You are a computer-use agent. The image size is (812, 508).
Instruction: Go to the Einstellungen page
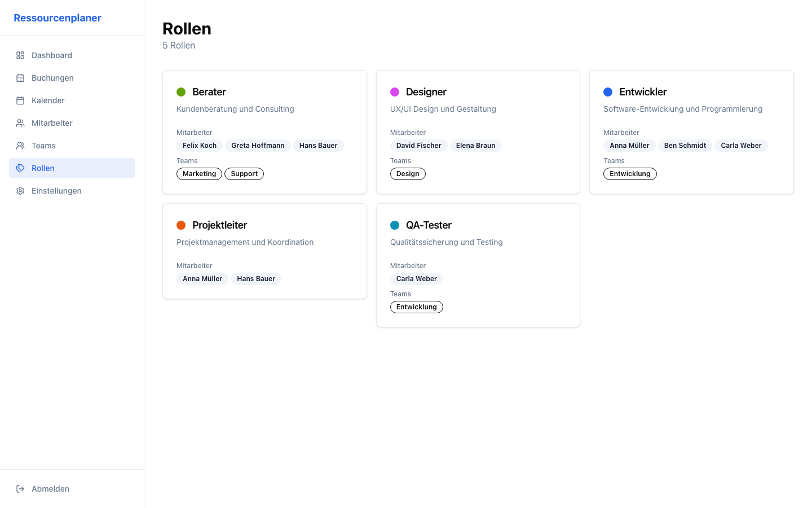56,191
